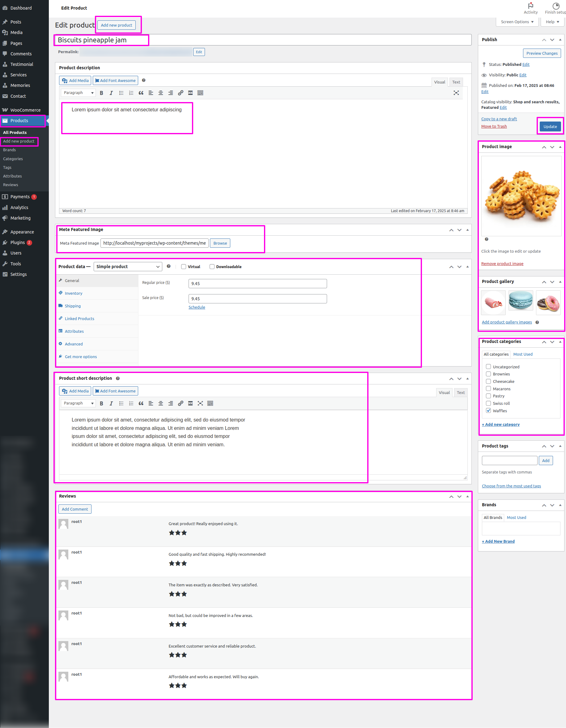Click help icon beside Product short description
The height and width of the screenshot is (728, 566).
click(x=117, y=378)
